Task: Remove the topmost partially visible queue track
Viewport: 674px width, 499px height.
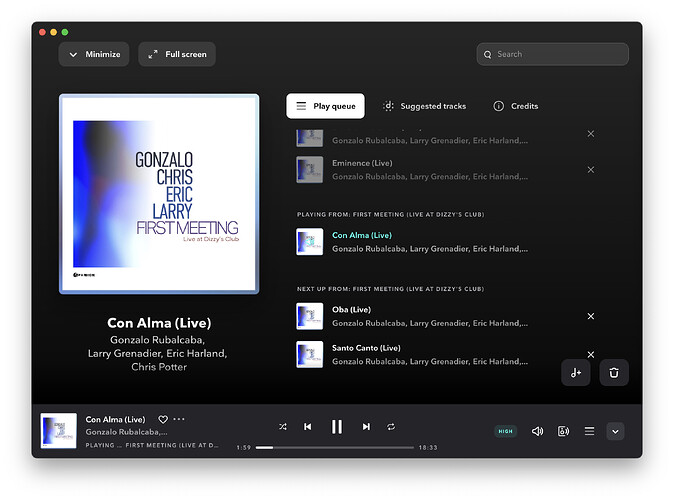Action: (x=591, y=134)
